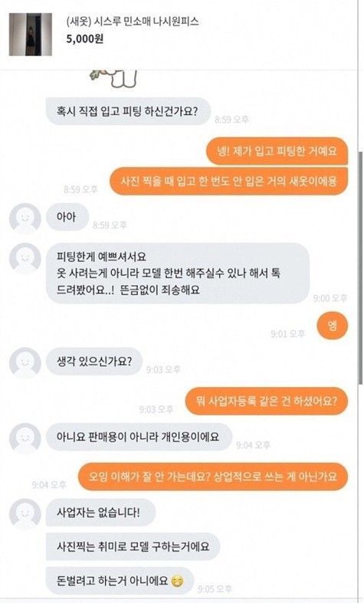Click the blushing emoji in last message
The width and height of the screenshot is (364, 603).
pyautogui.click(x=176, y=581)
